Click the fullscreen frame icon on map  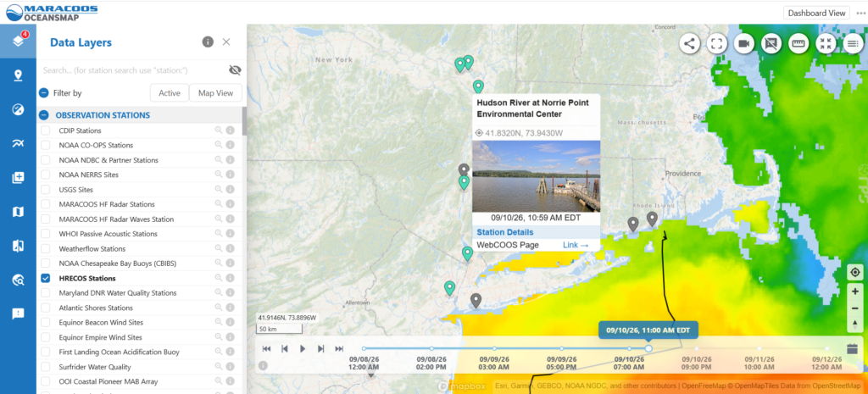click(x=717, y=44)
